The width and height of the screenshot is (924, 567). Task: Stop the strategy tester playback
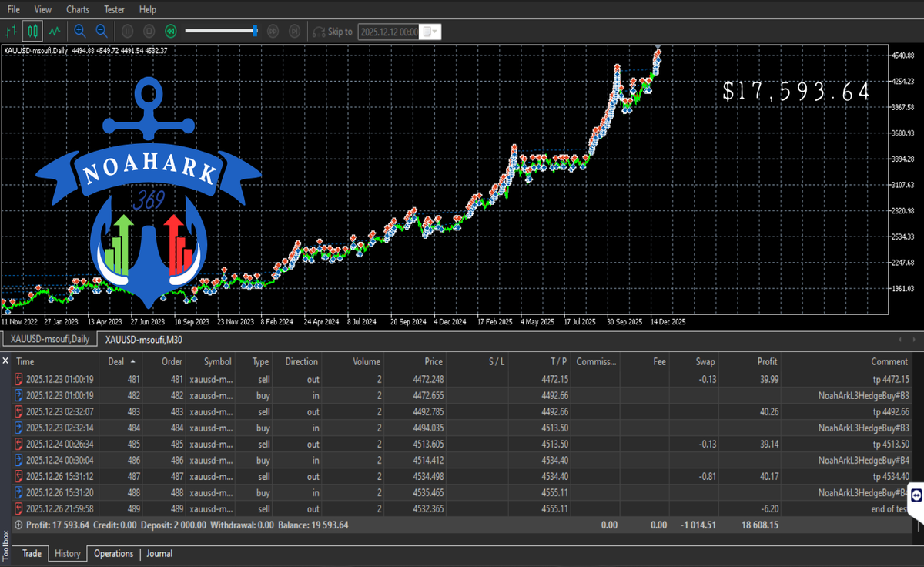click(149, 32)
